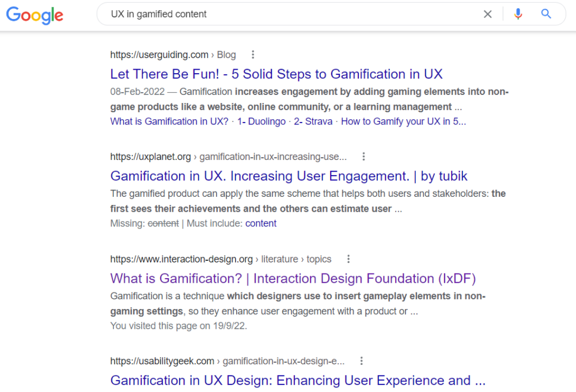
Task: Open the three-dot menu on the userguiding.com result
Action: point(253,54)
